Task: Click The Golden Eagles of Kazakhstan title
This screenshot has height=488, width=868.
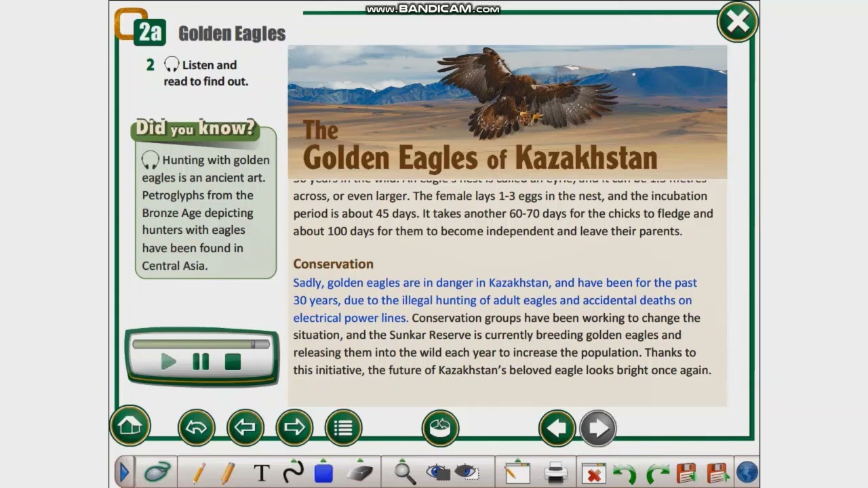Action: pyautogui.click(x=480, y=146)
